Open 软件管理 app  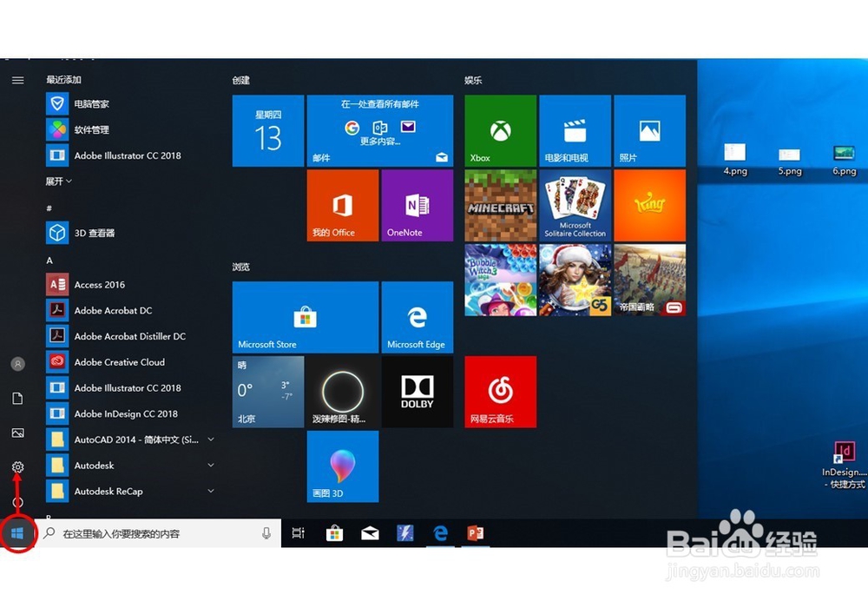pyautogui.click(x=131, y=129)
